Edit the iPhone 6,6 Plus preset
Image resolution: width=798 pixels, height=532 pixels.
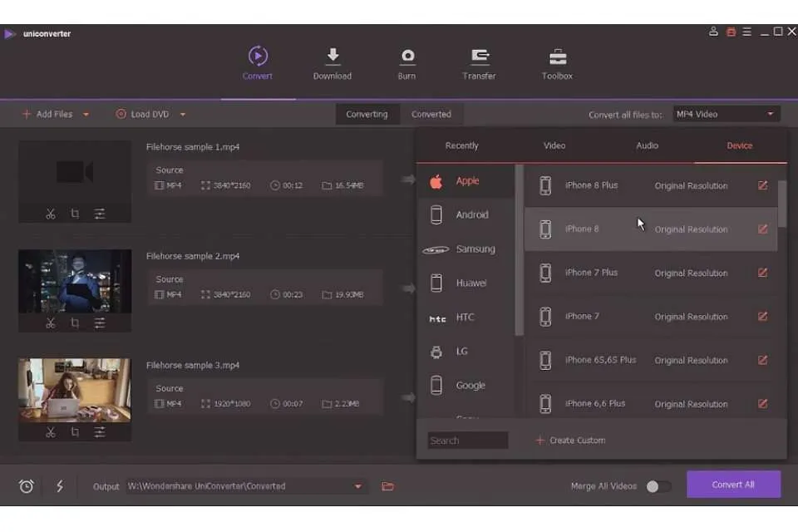coord(762,404)
